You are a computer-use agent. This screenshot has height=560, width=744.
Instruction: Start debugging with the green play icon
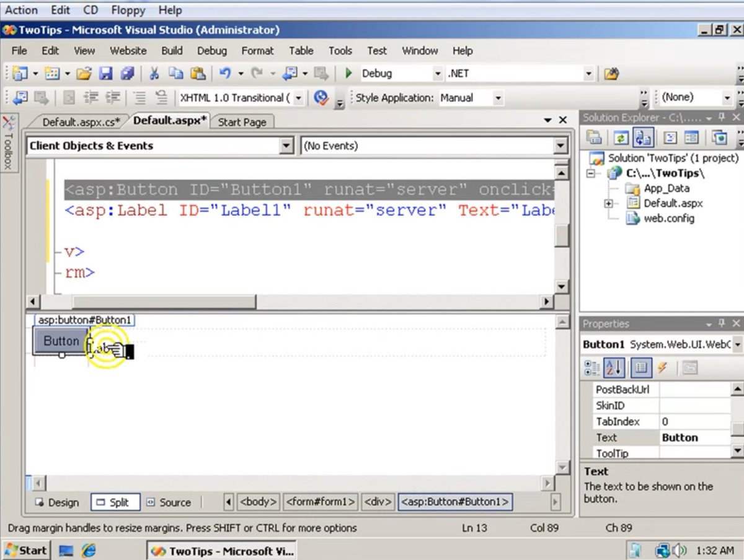348,73
